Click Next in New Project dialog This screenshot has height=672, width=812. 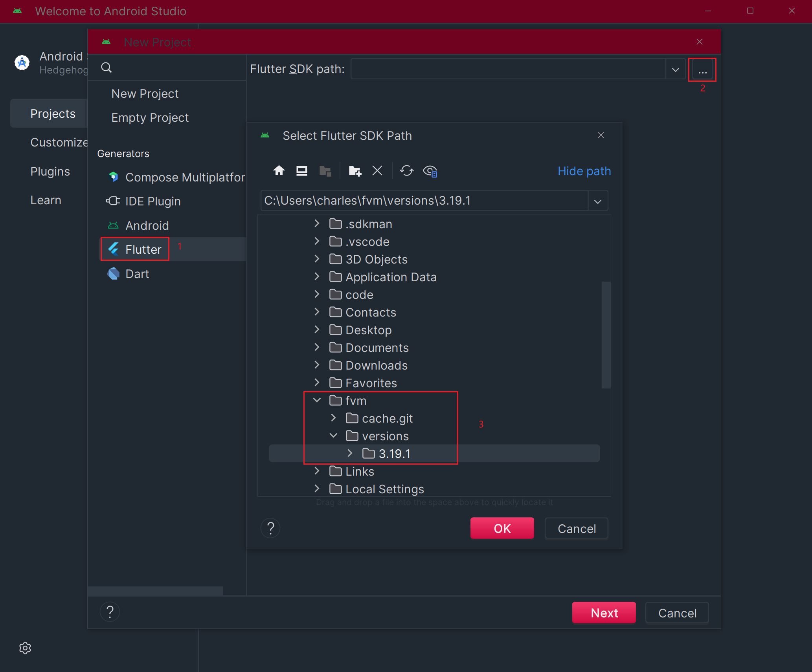coord(604,613)
